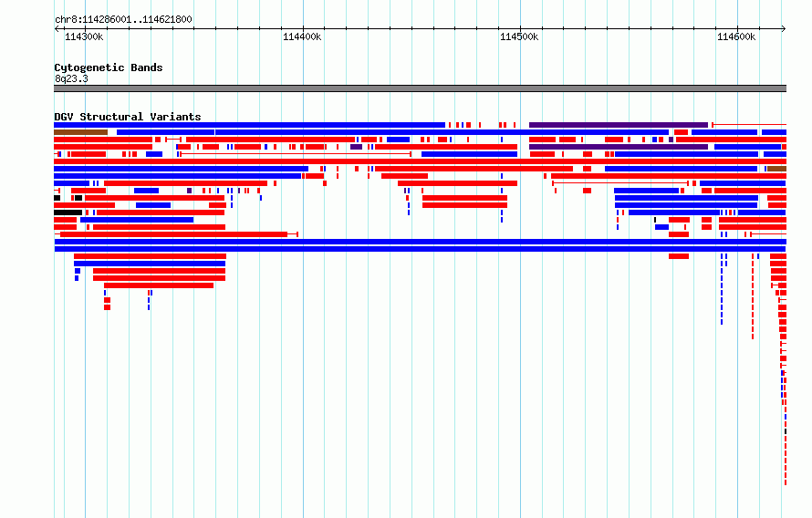
Task: Select the 8q23.3 band label
Action: (x=71, y=78)
